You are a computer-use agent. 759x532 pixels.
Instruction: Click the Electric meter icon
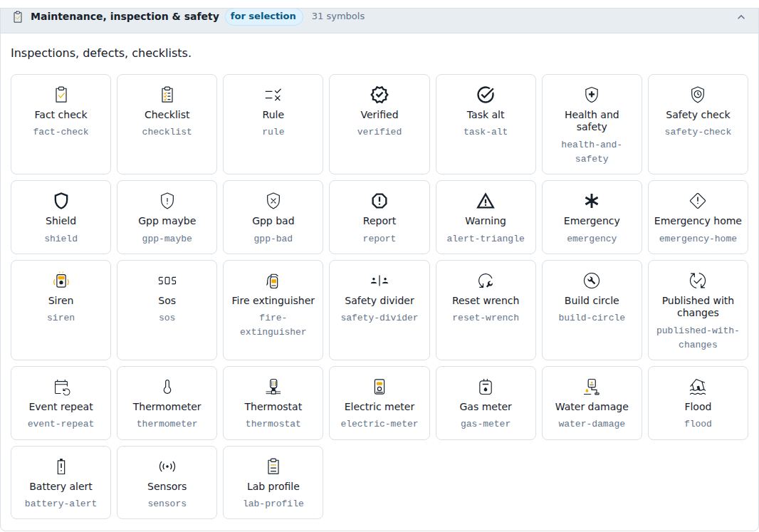(379, 387)
